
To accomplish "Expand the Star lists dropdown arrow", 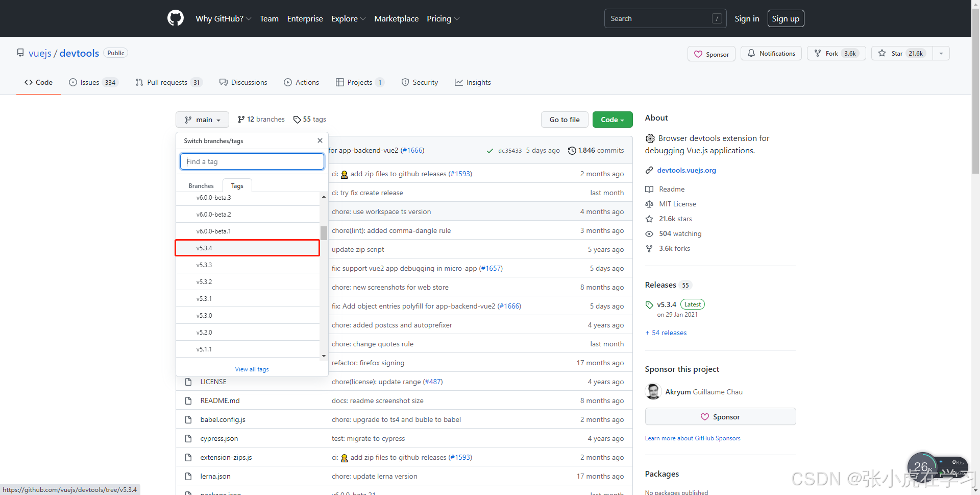I will coord(941,53).
